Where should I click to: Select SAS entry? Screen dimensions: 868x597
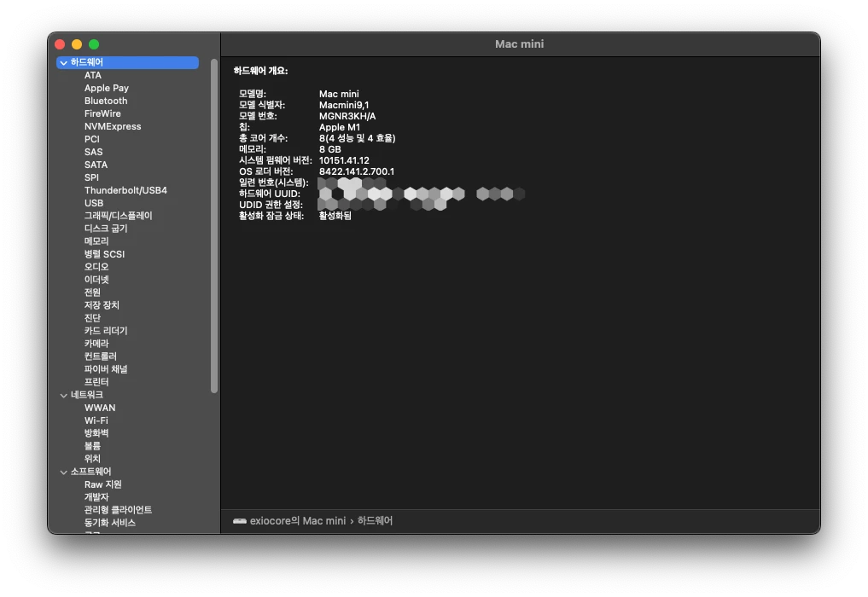(93, 152)
